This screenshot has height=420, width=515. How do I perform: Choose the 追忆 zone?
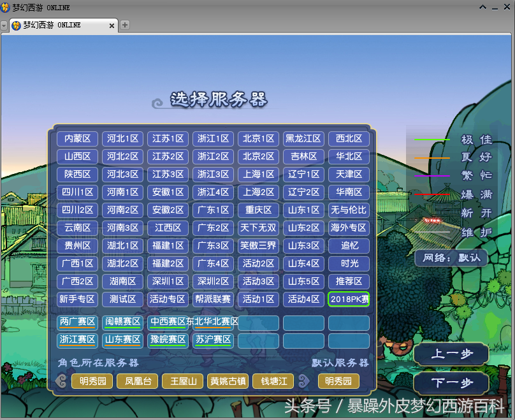coord(349,245)
